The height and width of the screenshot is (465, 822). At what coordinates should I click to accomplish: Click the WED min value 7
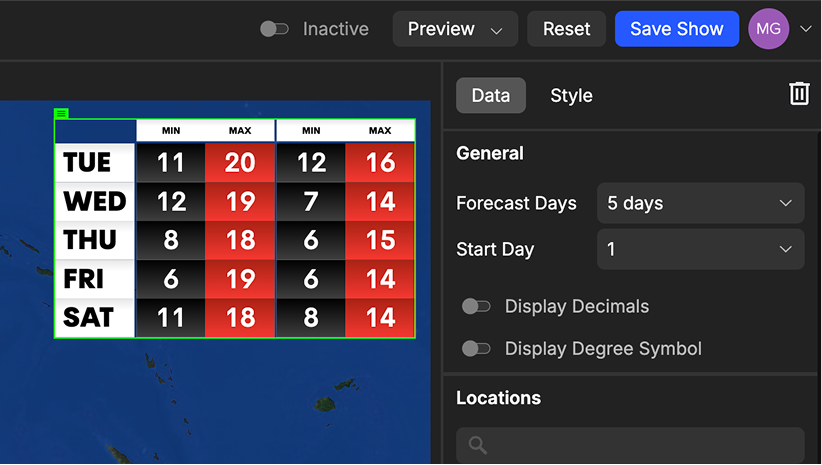pos(311,201)
